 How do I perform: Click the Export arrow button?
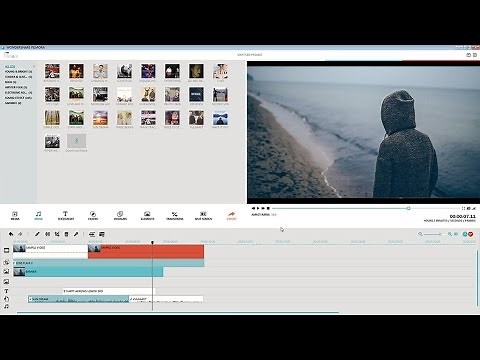(x=232, y=215)
